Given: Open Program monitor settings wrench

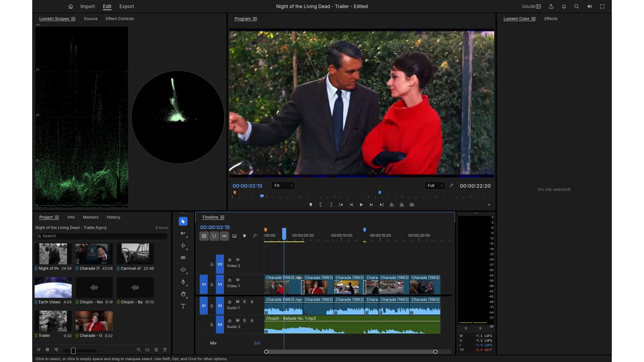Looking at the screenshot, I should [451, 185].
